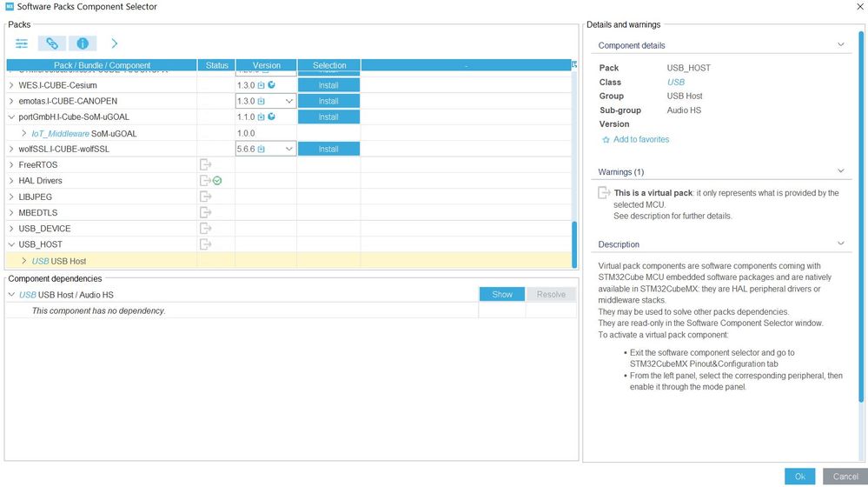Expand the emotas.I-CUBE-CANOPEN pack
This screenshot has width=868, height=487.
pos(11,101)
